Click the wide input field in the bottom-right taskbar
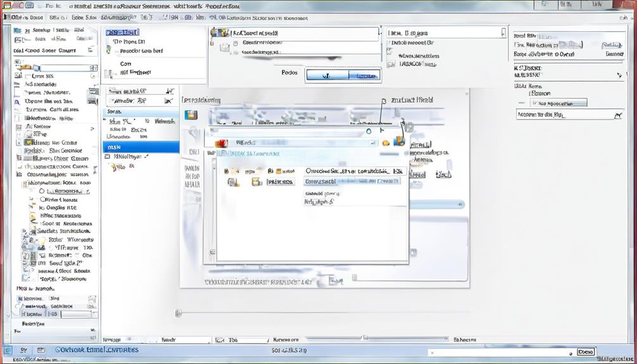637x364 pixels. click(500, 352)
